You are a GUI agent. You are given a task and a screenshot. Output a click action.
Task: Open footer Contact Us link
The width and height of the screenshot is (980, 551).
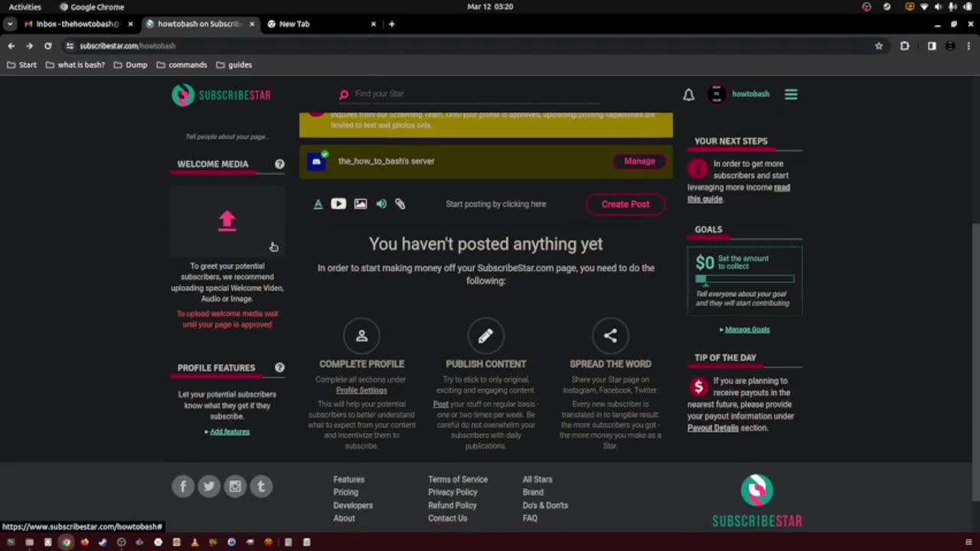pyautogui.click(x=447, y=518)
